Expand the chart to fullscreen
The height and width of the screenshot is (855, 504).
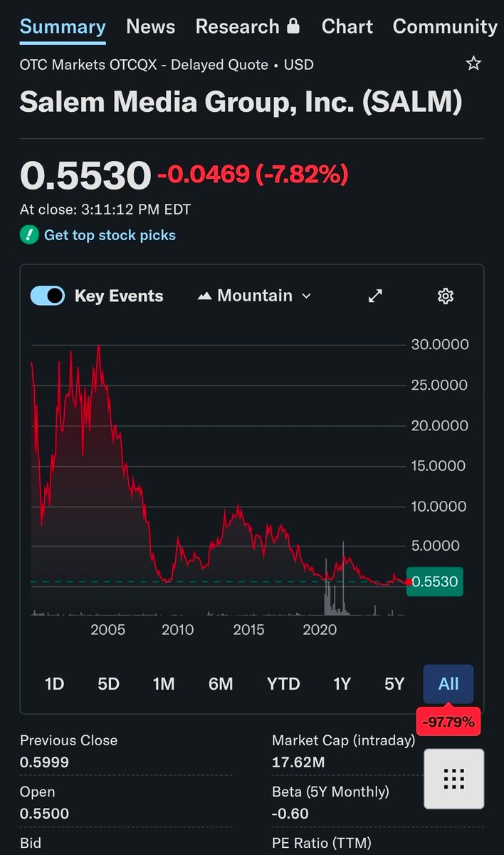click(375, 296)
